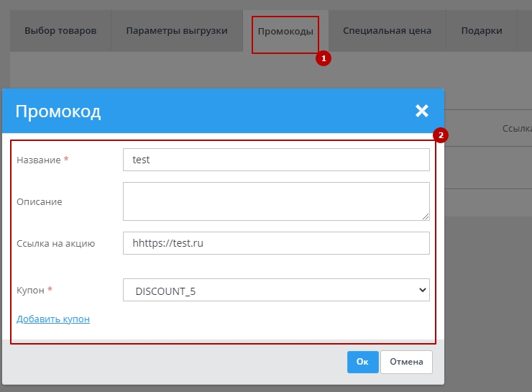Viewport: 532px width, 392px height.
Task: Click inside the Описание text area
Action: pyautogui.click(x=276, y=201)
